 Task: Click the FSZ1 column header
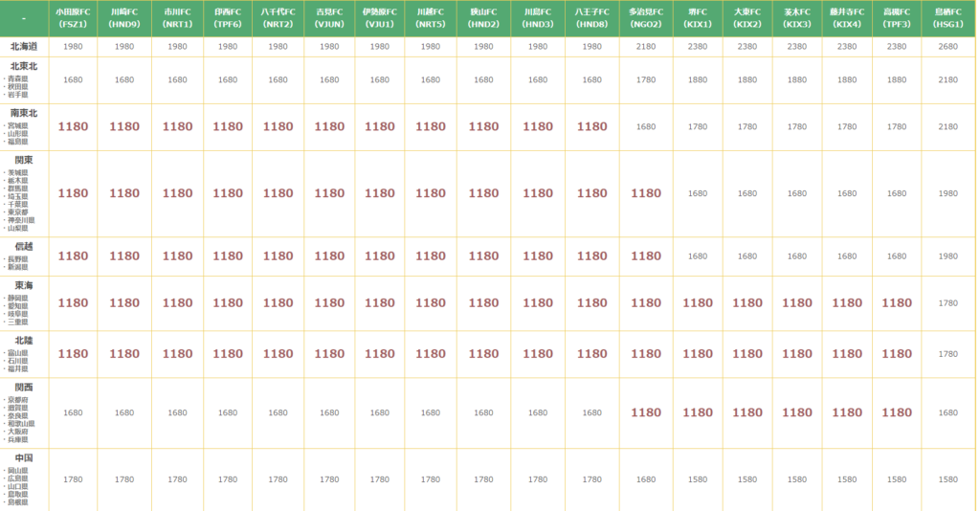pyautogui.click(x=73, y=17)
